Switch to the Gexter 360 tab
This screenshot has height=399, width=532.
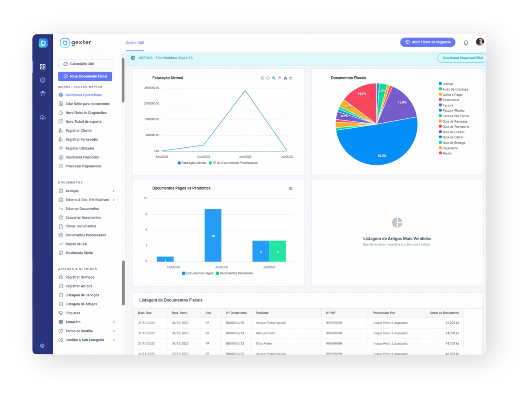135,43
